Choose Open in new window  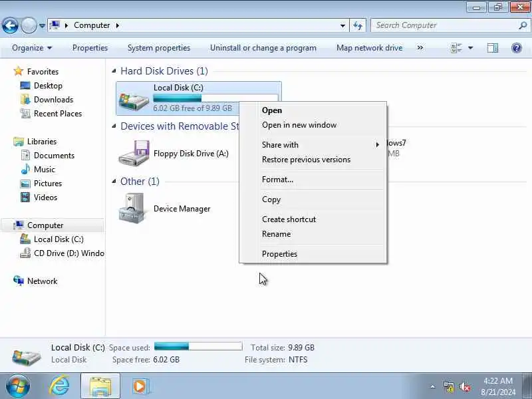click(x=299, y=125)
